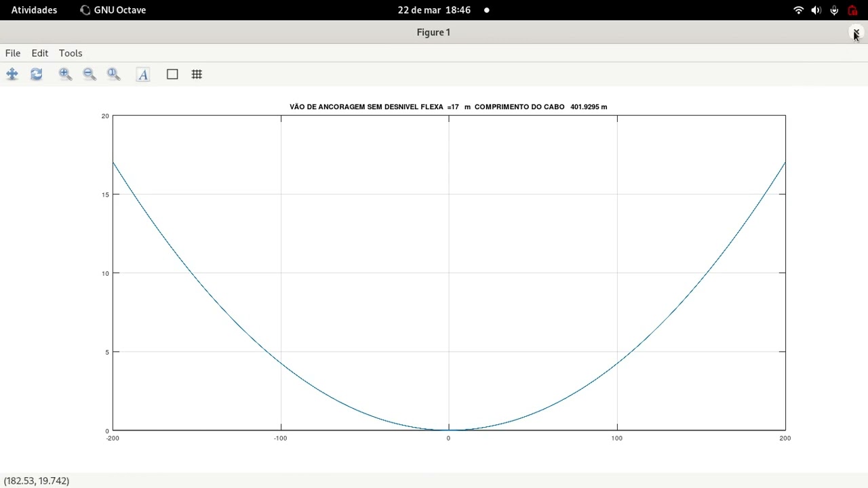The image size is (868, 488).
Task: Select the Insert Text tool
Action: (x=143, y=75)
